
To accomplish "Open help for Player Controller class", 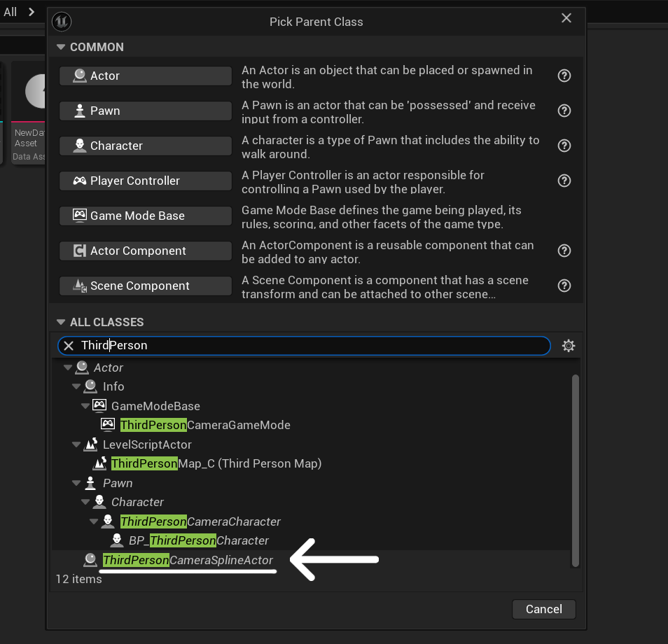I will (564, 181).
